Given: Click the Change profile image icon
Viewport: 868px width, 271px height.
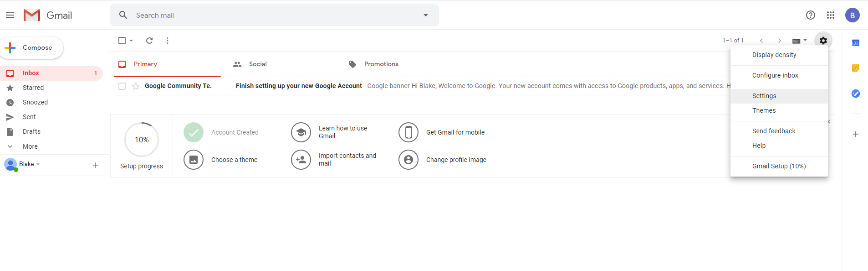Looking at the screenshot, I should click(x=408, y=160).
